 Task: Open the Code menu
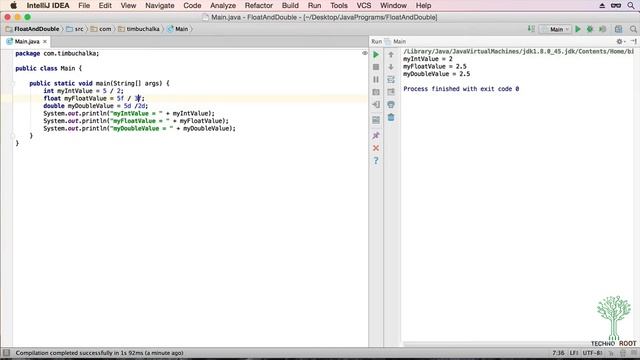192,6
